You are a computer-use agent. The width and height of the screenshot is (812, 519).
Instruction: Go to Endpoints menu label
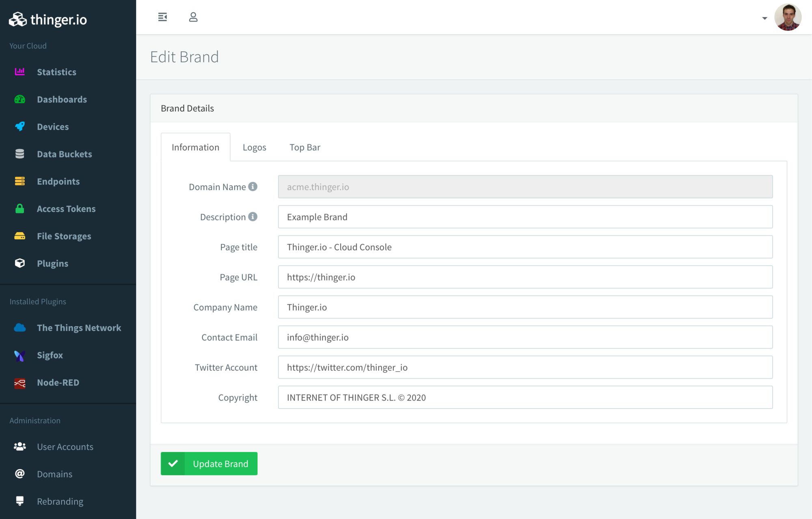tap(58, 181)
